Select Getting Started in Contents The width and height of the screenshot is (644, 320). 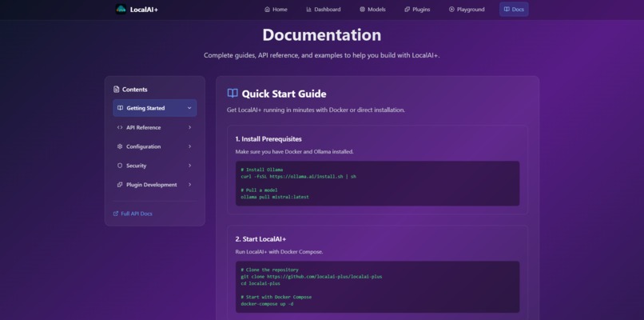click(x=155, y=108)
